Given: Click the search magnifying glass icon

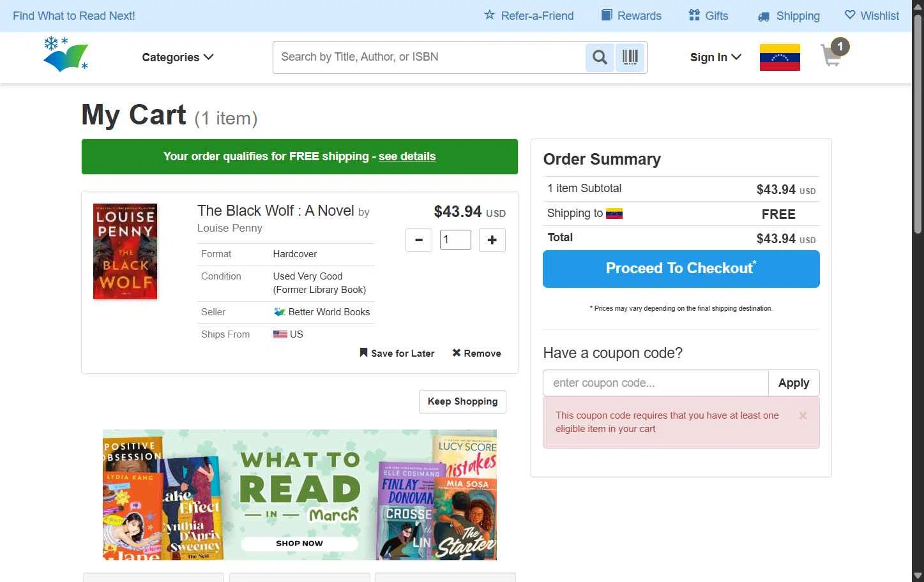Looking at the screenshot, I should click(x=600, y=57).
